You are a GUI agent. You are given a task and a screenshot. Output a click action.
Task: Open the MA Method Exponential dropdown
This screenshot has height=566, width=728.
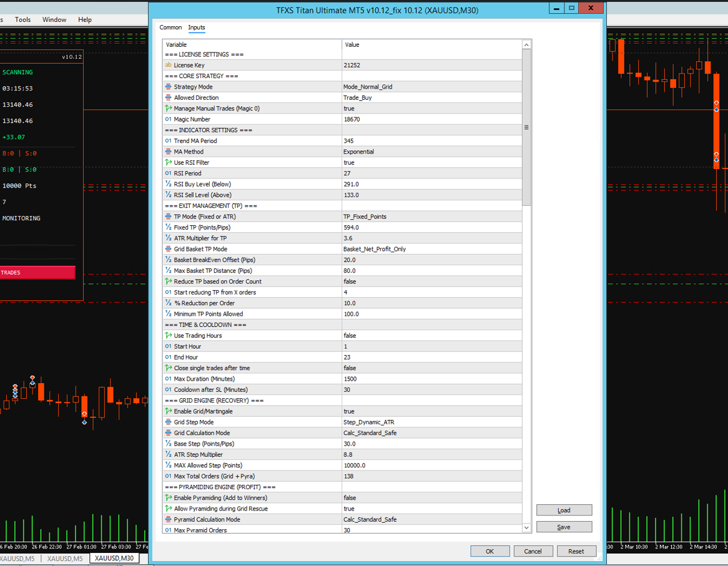[432, 152]
